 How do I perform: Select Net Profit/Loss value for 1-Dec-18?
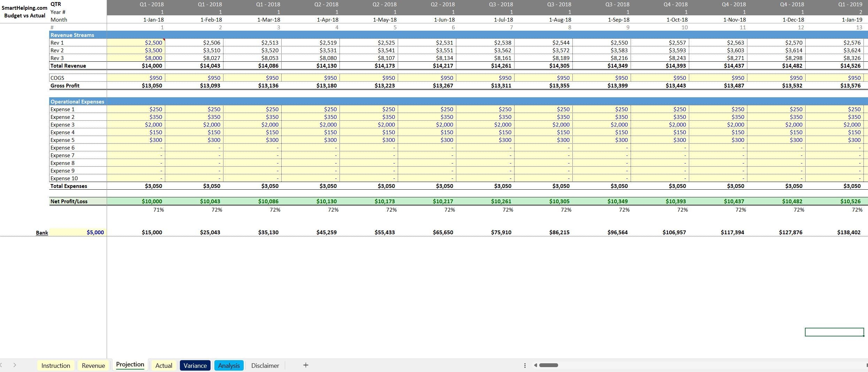(776, 201)
